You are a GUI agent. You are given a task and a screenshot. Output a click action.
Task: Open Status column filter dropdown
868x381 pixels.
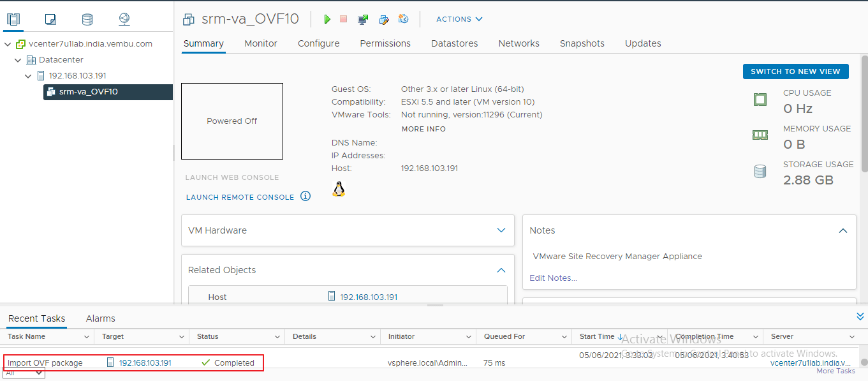pyautogui.click(x=277, y=337)
